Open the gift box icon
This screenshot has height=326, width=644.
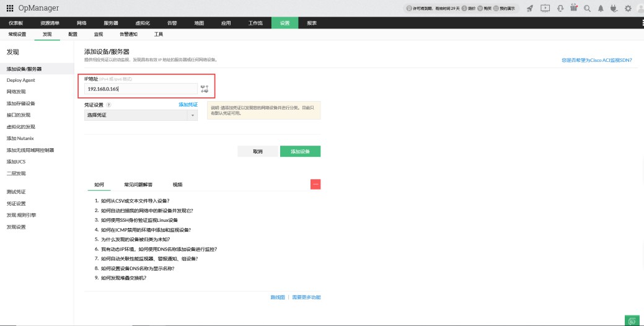(x=573, y=8)
